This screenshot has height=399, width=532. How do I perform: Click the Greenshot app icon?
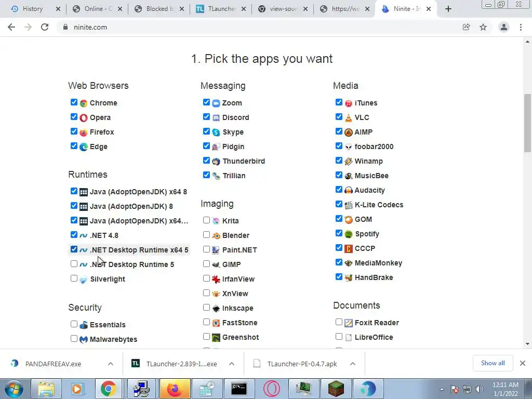[x=216, y=338]
